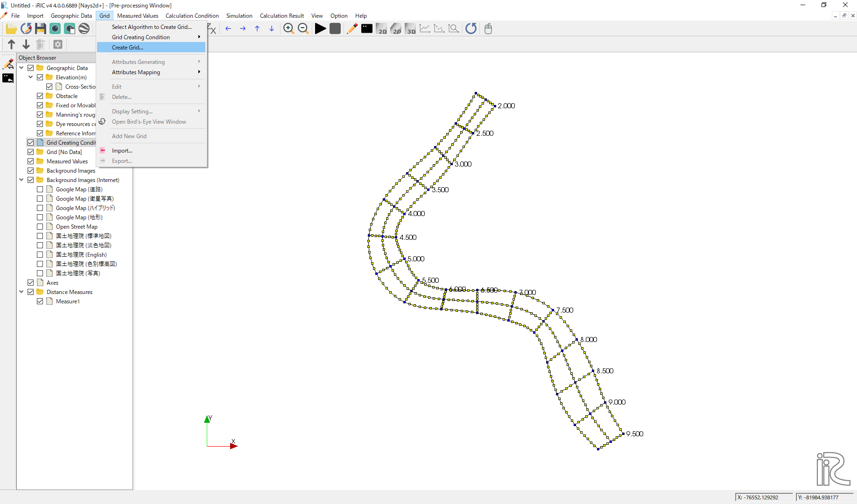
Task: Stop simulation with the gray stop button
Action: [x=335, y=29]
